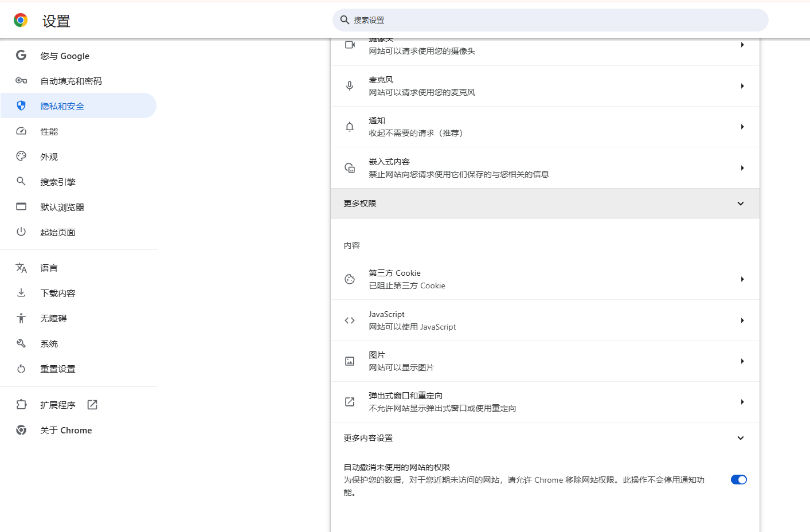The height and width of the screenshot is (532, 810).
Task: Go to 您与 Google section
Action: click(79, 56)
